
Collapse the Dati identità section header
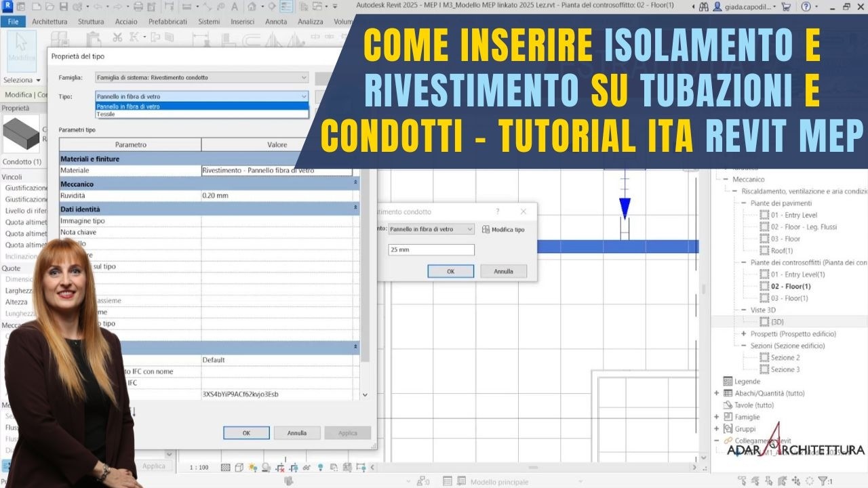click(356, 208)
